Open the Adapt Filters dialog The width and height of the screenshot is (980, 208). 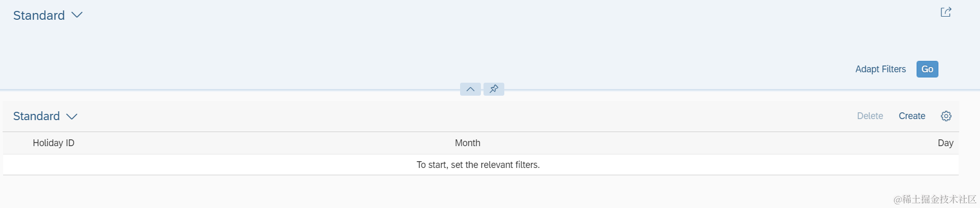point(880,69)
